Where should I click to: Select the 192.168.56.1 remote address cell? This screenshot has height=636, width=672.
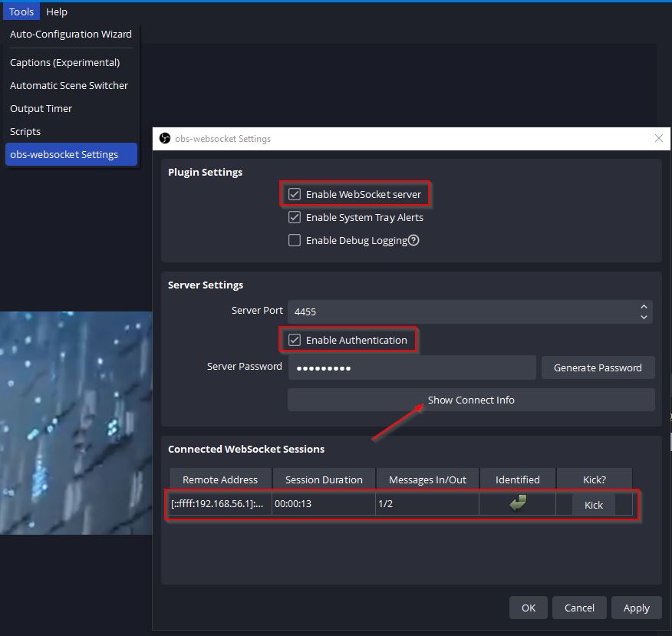(x=220, y=503)
